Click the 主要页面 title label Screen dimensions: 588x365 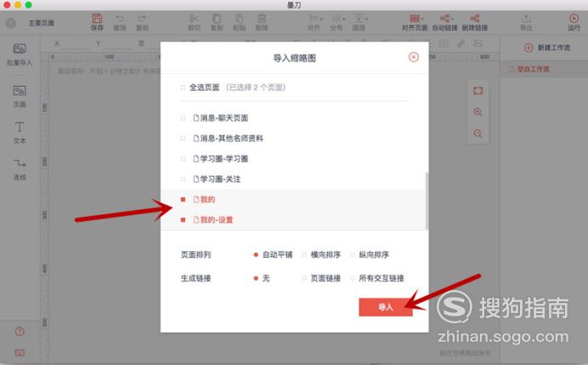click(x=42, y=23)
